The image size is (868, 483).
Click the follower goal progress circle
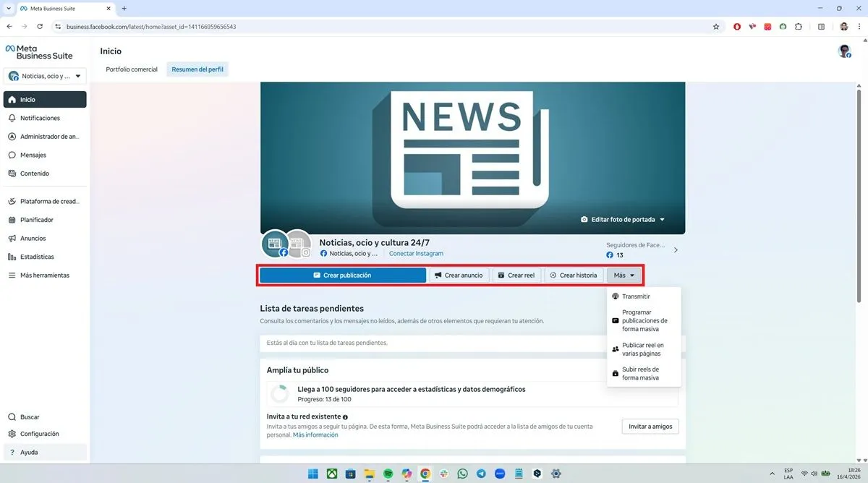tap(279, 393)
